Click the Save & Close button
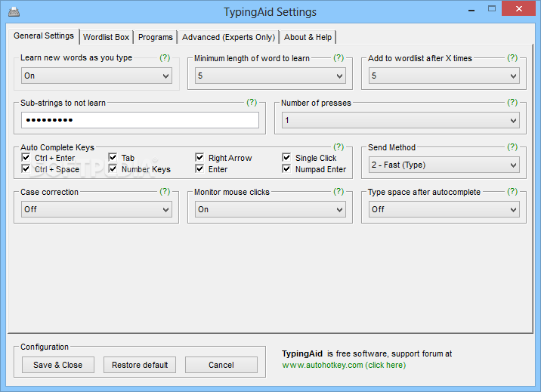 (58, 365)
